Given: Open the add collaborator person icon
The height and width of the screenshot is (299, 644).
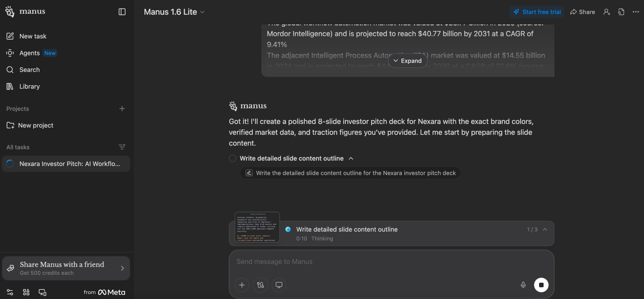Looking at the screenshot, I should (607, 12).
